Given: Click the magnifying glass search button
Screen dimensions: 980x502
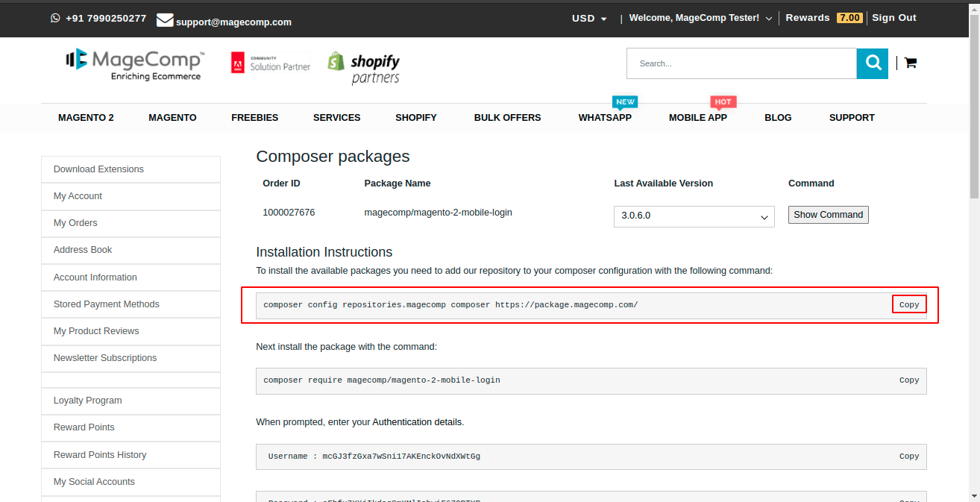Looking at the screenshot, I should [x=872, y=63].
